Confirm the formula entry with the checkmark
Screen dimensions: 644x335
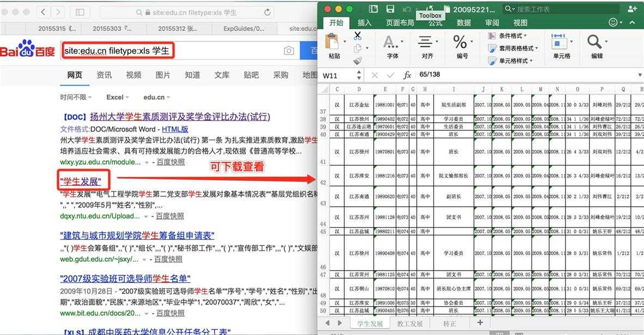pos(391,75)
